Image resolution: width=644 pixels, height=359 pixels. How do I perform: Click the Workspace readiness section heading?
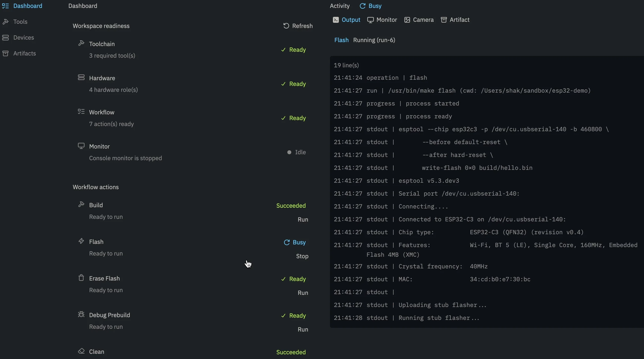101,26
